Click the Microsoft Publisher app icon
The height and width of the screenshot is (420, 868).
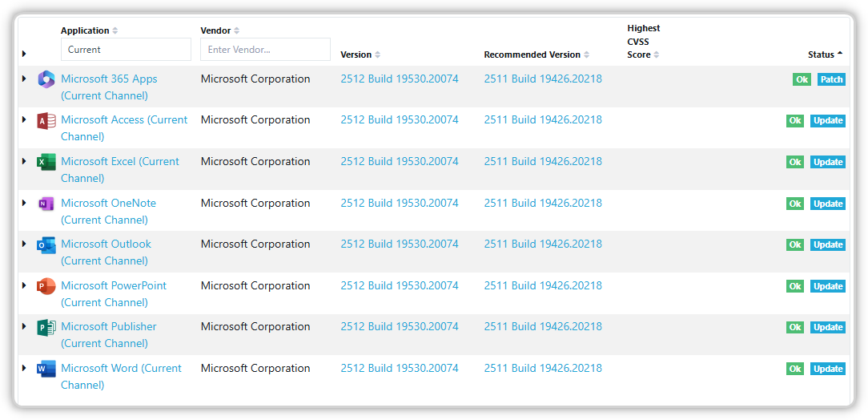46,327
